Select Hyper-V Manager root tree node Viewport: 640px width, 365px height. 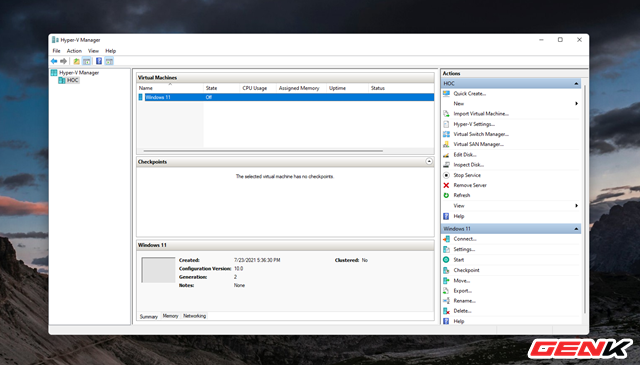79,73
